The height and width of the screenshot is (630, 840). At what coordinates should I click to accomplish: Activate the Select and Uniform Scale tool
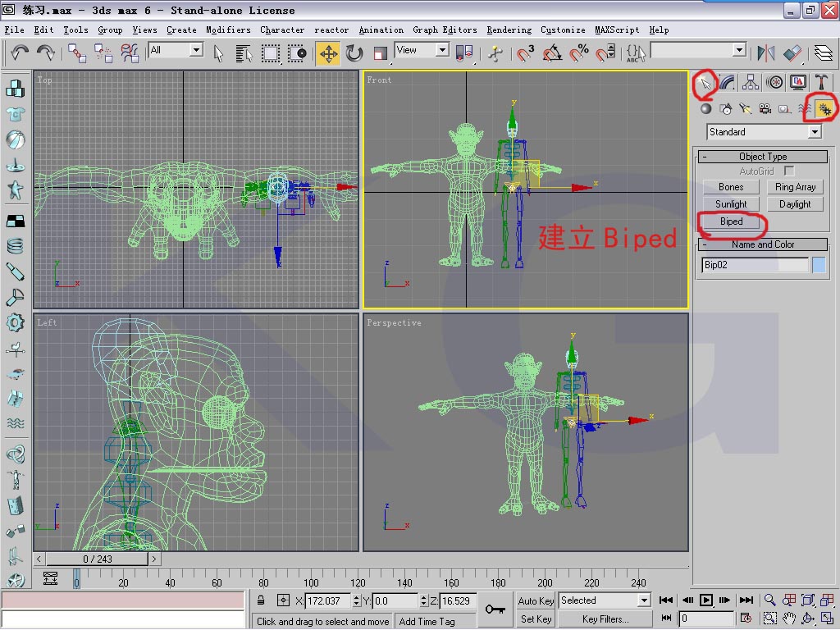pyautogui.click(x=381, y=53)
